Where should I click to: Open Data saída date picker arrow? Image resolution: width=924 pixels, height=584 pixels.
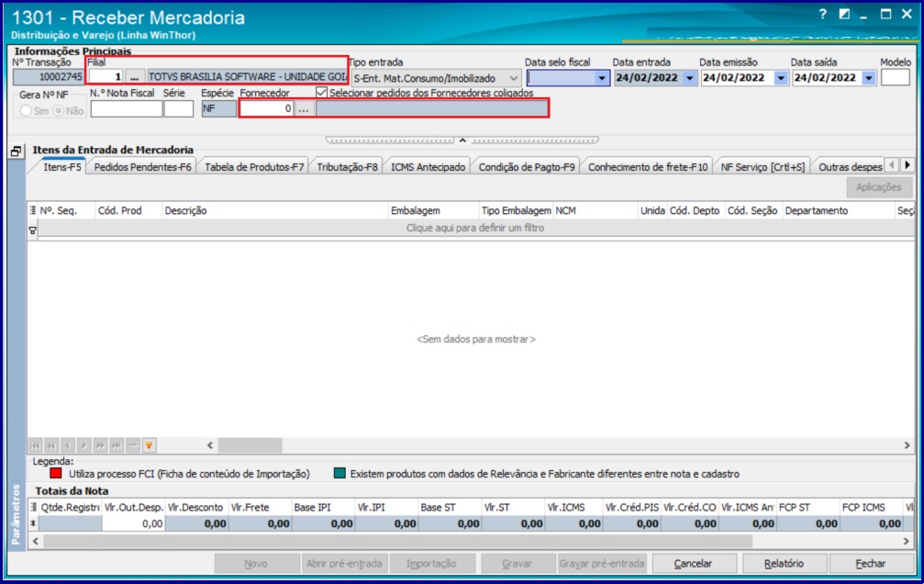coord(869,78)
